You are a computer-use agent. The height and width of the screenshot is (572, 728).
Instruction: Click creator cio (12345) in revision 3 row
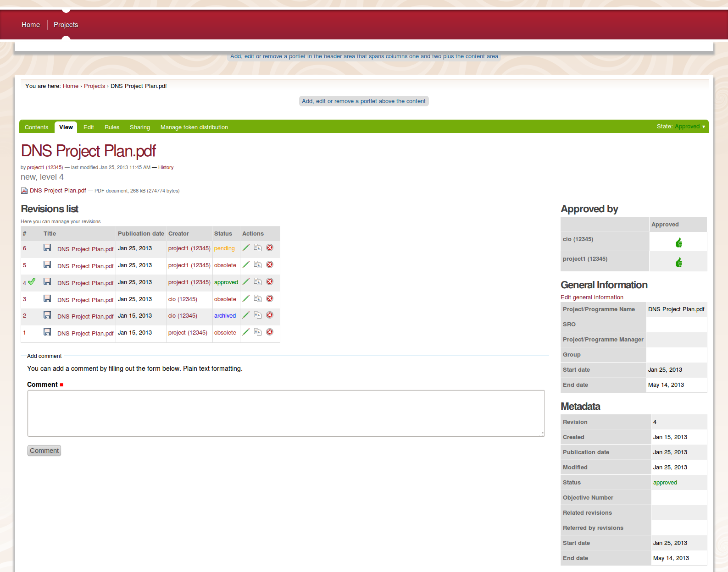(x=183, y=299)
